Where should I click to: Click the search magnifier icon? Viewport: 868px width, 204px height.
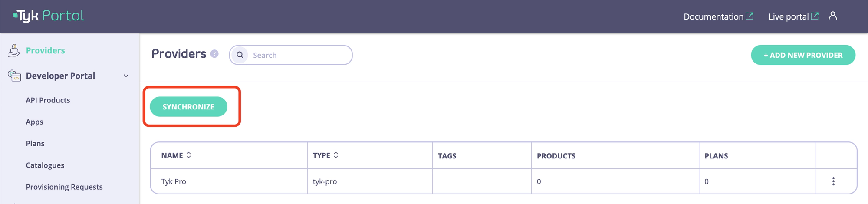[x=240, y=55]
